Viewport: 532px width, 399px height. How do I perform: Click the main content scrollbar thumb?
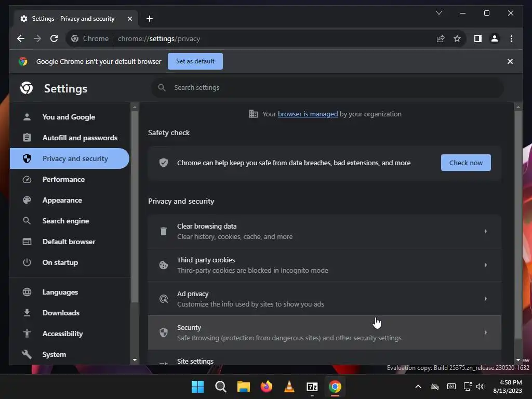(x=518, y=224)
